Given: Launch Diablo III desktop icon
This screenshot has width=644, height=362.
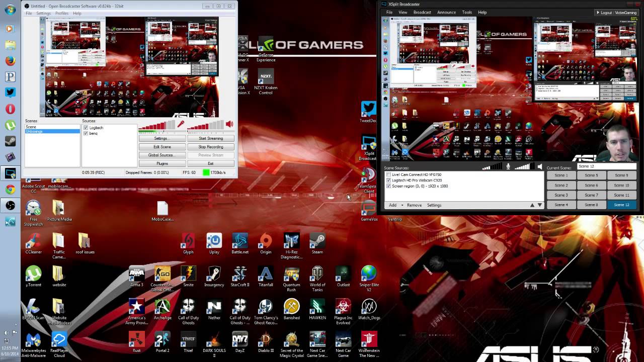Looking at the screenshot, I should [x=266, y=342].
